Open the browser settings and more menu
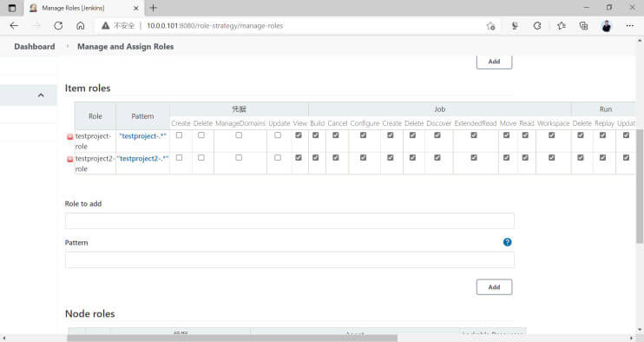 pos(629,25)
